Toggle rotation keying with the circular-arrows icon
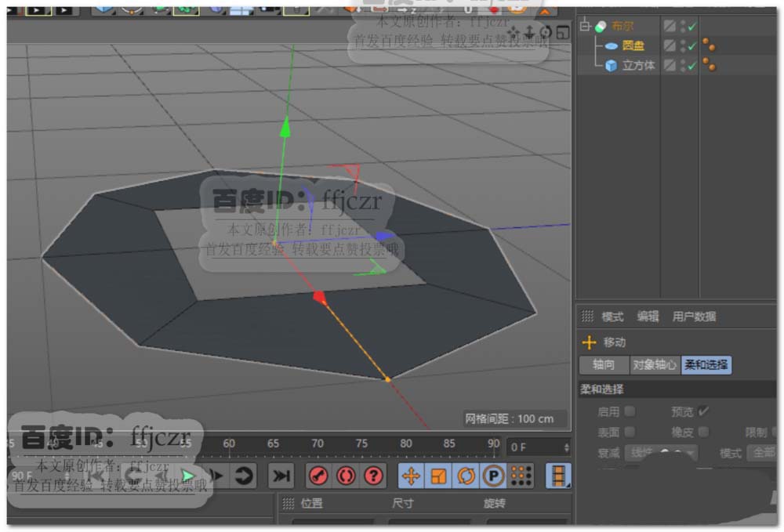 point(466,476)
